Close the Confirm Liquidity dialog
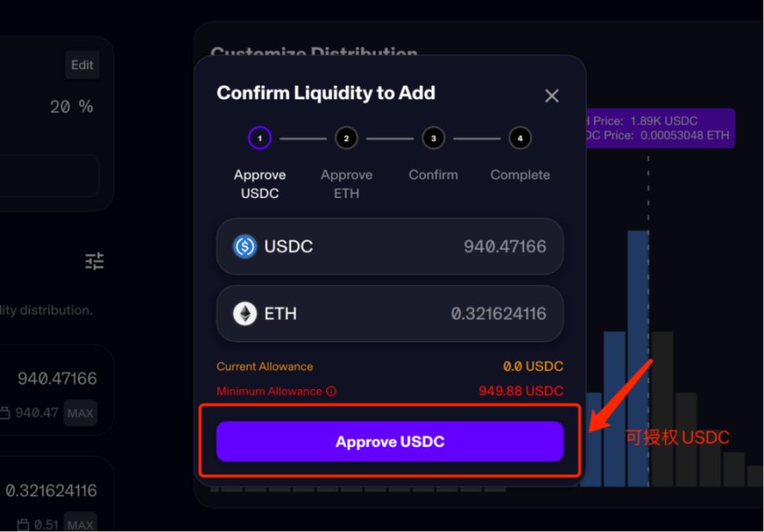 tap(552, 96)
